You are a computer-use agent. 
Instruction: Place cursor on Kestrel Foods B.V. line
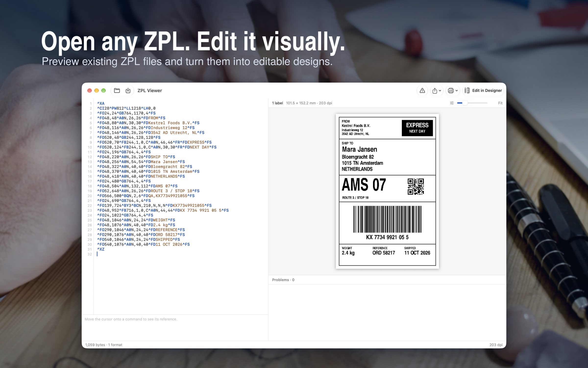point(148,123)
